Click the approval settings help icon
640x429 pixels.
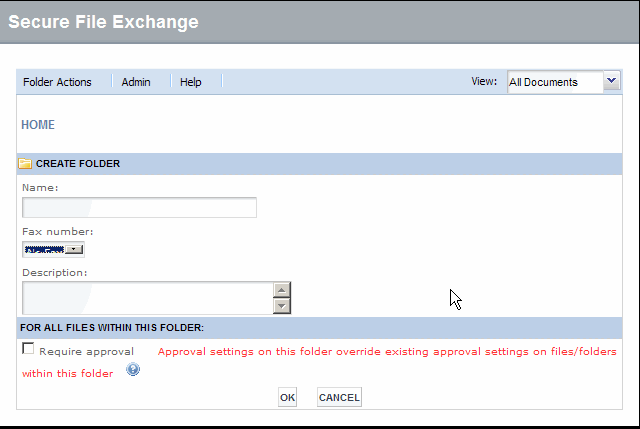coord(133,369)
